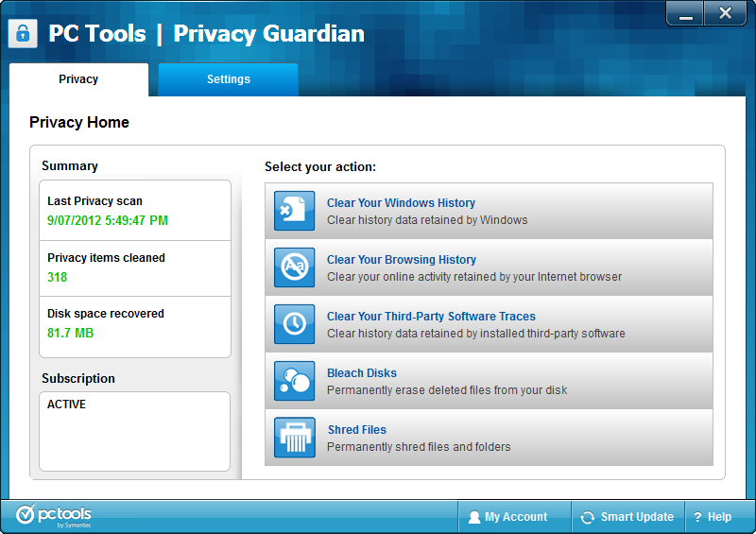Image resolution: width=756 pixels, height=534 pixels.
Task: Open Clear Your Third-Party Software Traces link
Action: pyautogui.click(x=431, y=317)
